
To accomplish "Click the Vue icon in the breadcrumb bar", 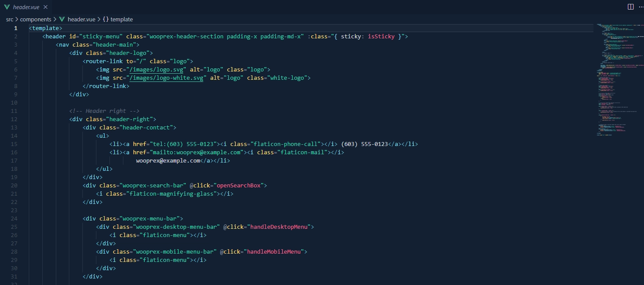I will point(61,19).
